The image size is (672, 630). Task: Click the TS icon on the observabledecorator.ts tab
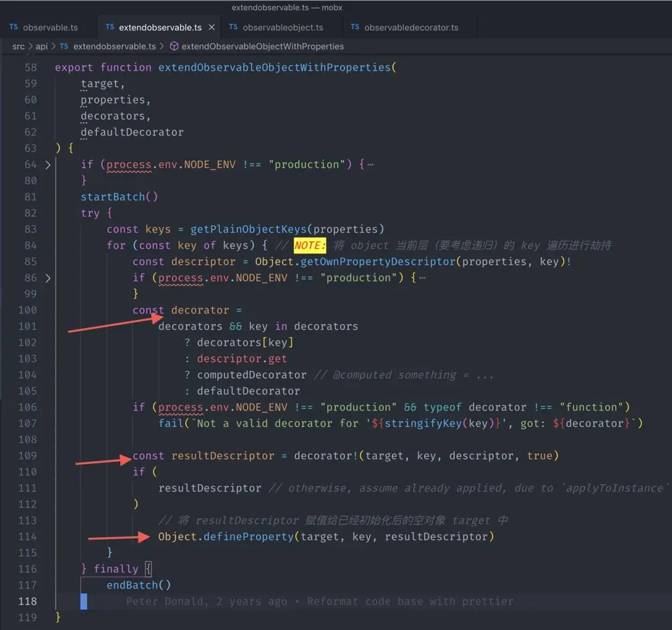tap(354, 28)
